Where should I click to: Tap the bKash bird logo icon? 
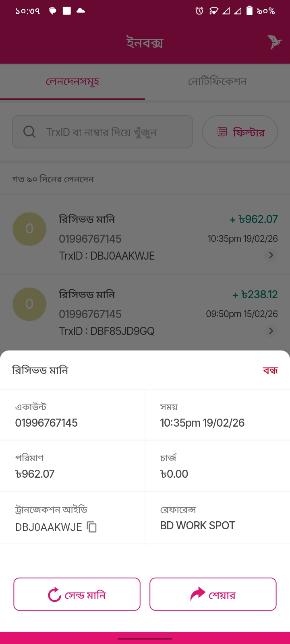[274, 42]
